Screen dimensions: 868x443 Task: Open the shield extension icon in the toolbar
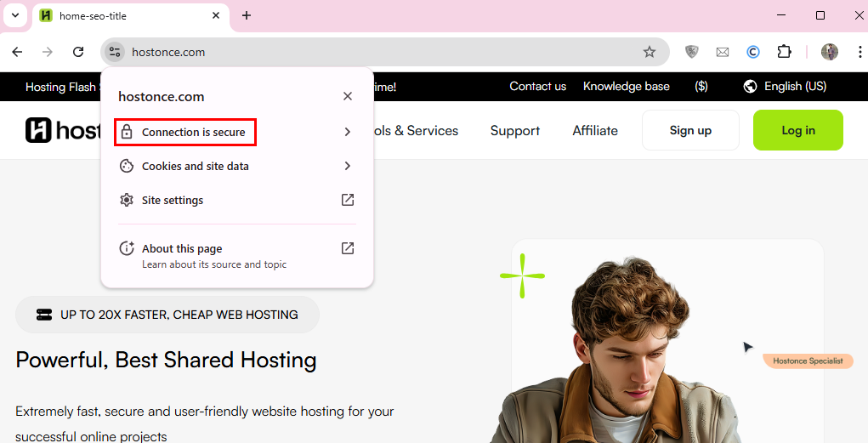coord(691,52)
